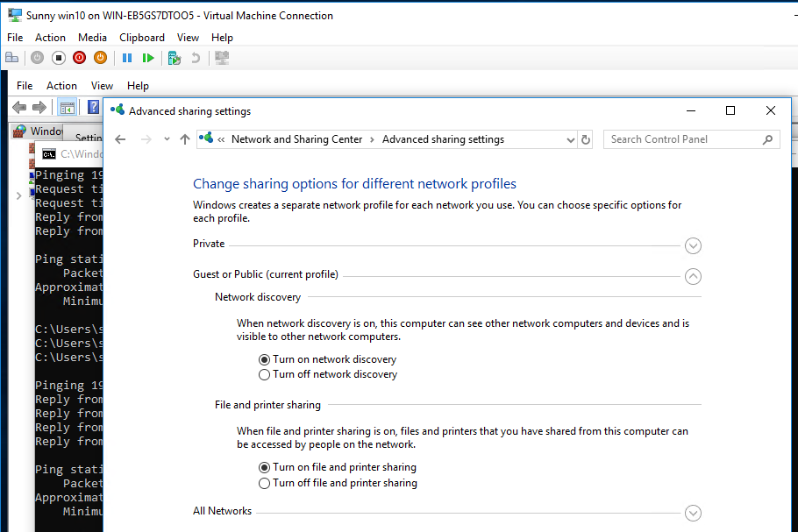The height and width of the screenshot is (532, 798).
Task: Go up one level with the up arrow
Action: pos(185,139)
